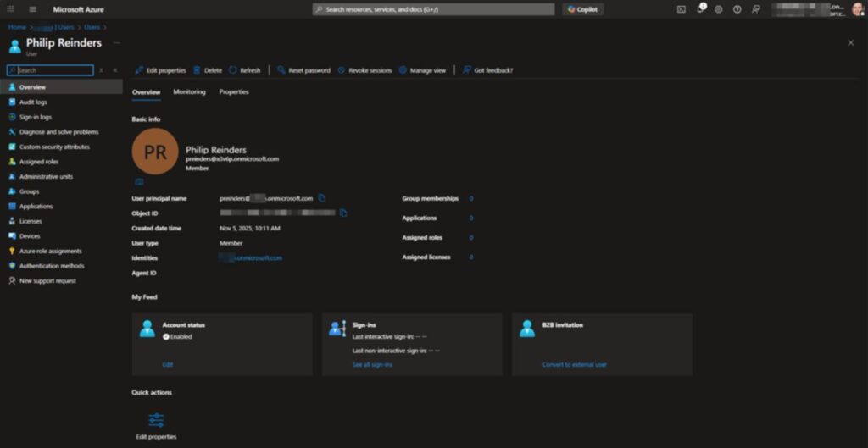
Task: Click the Sign-ins card icon
Action: tap(337, 329)
